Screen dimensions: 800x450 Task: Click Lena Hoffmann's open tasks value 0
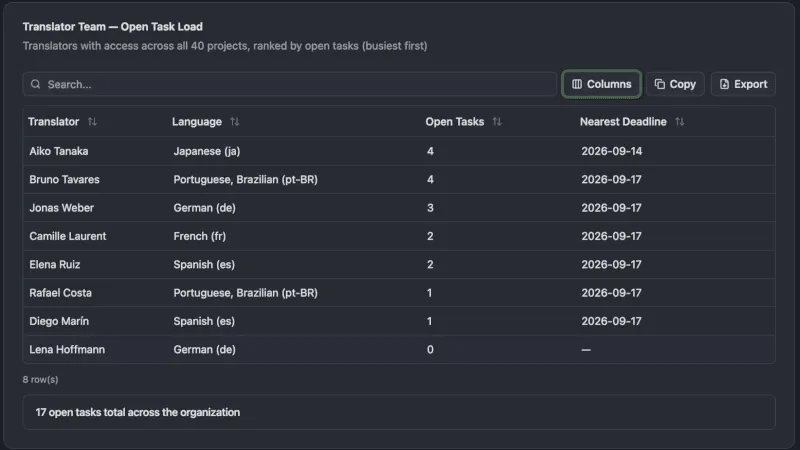pos(430,349)
